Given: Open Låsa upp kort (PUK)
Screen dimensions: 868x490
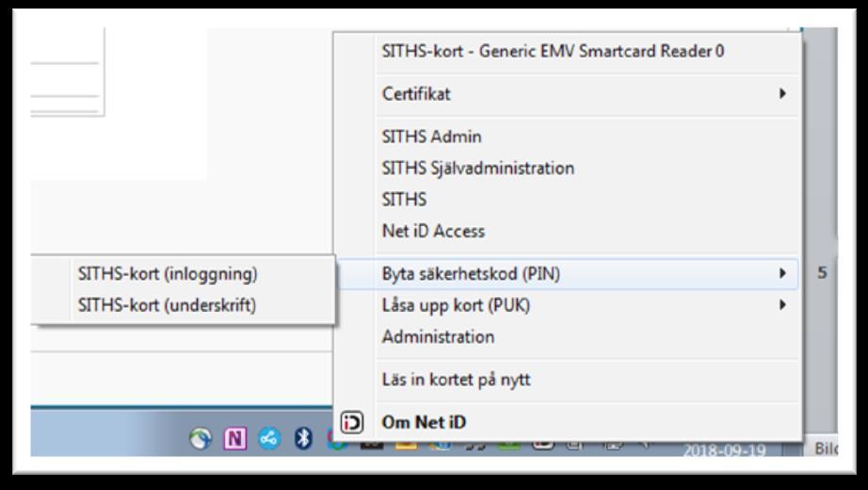Looking at the screenshot, I should pyautogui.click(x=568, y=305).
